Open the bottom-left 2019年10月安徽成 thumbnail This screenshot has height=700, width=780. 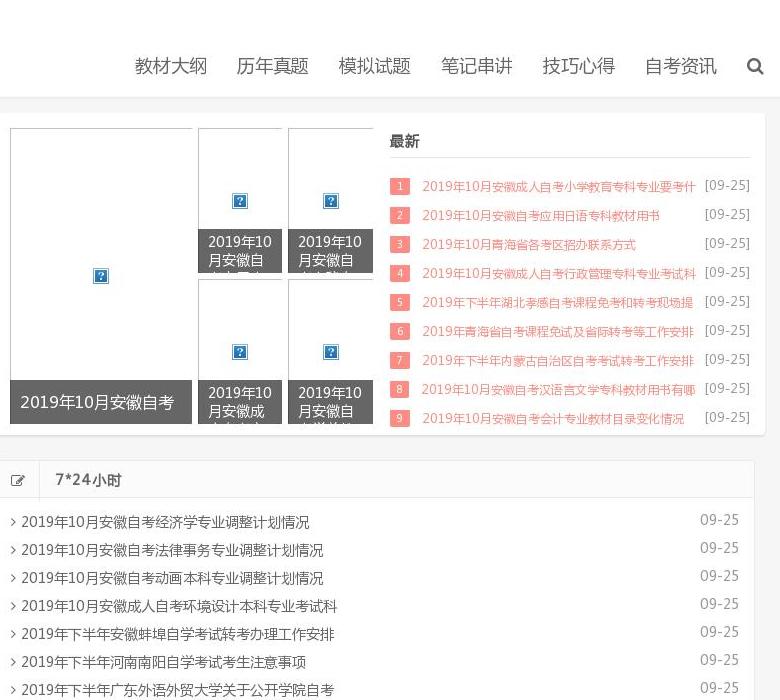[x=240, y=352]
